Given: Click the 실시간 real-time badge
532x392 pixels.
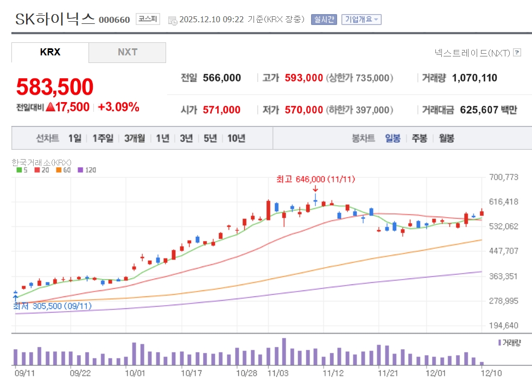Looking at the screenshot, I should click(324, 20).
